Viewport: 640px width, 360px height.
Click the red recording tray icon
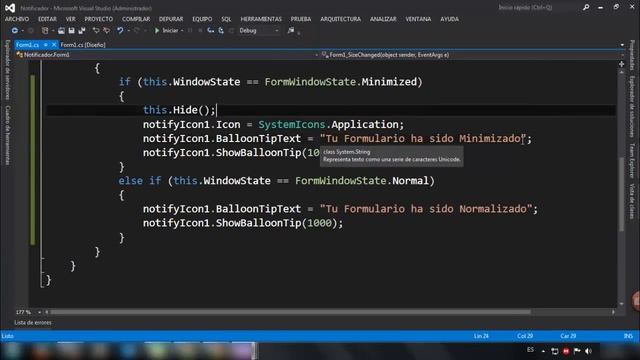[566, 351]
